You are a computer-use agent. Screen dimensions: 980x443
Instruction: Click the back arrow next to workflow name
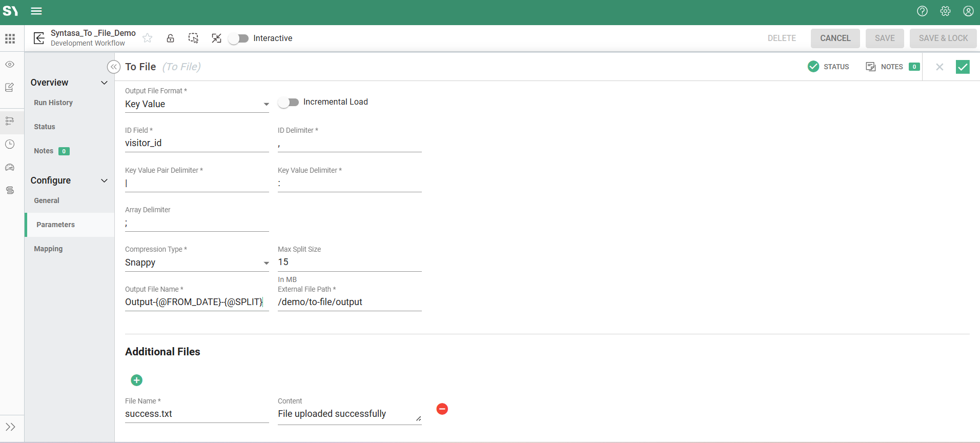pos(39,38)
